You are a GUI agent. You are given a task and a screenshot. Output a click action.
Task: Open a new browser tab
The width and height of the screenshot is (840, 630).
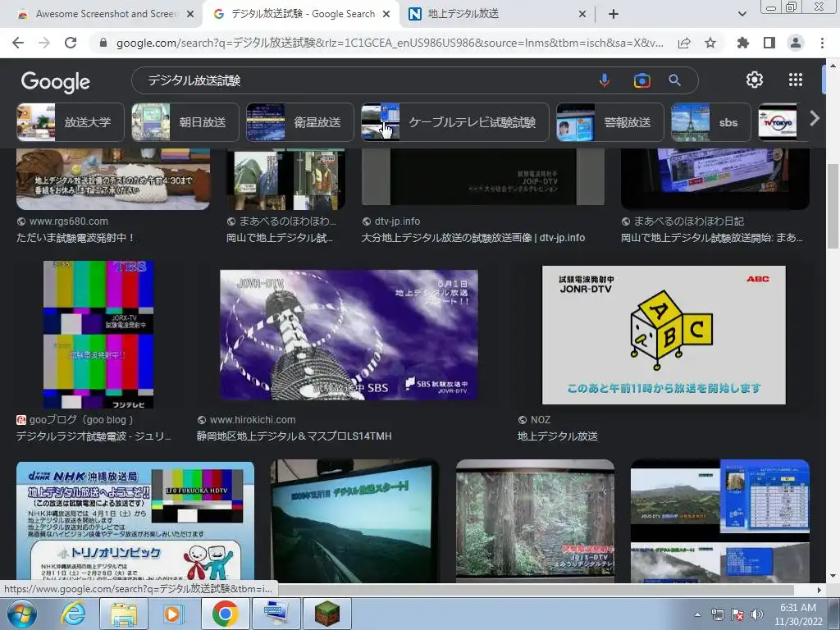coord(614,14)
